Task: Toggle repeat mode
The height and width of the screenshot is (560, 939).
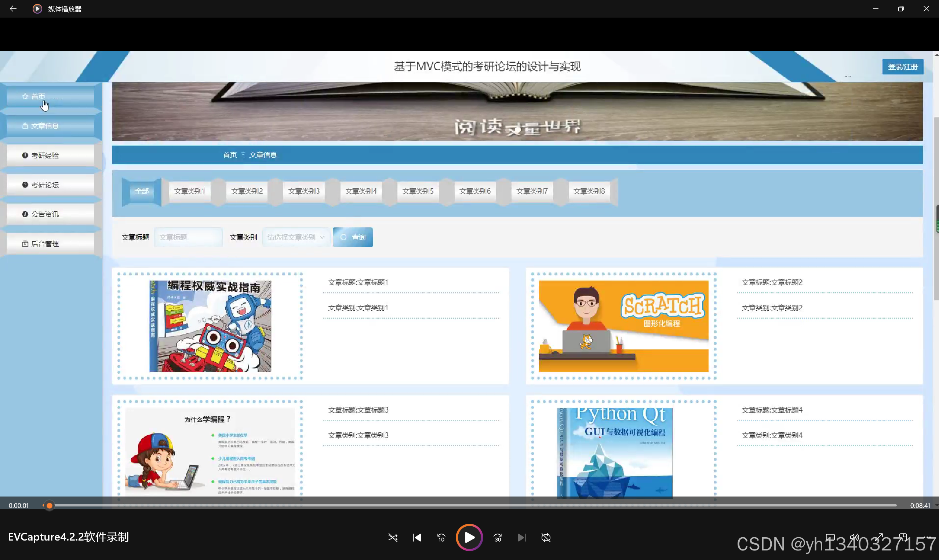Action: 546,537
